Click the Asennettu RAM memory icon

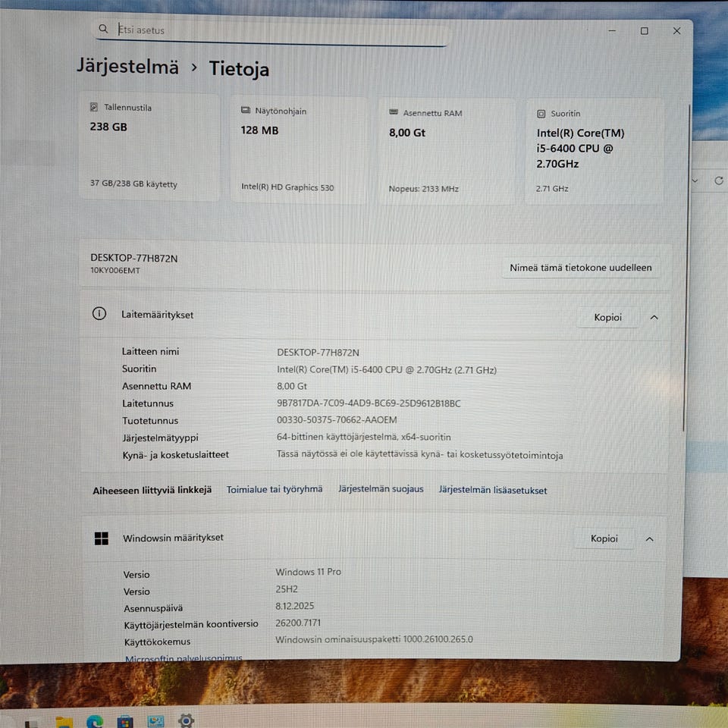pos(394,112)
